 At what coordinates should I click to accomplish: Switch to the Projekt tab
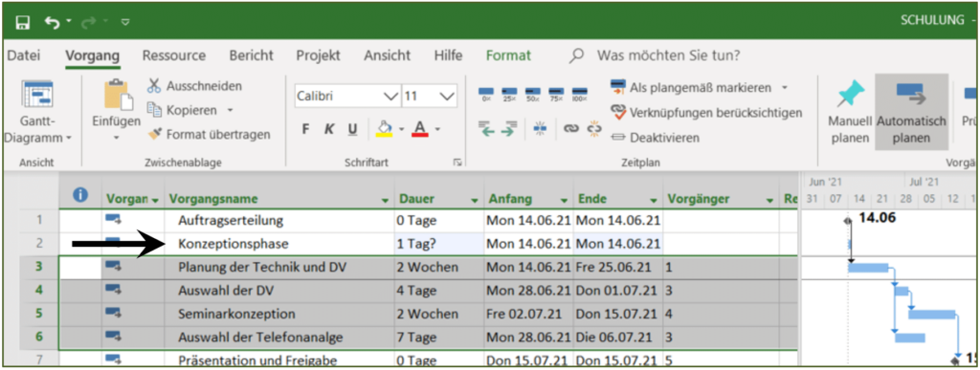coord(318,55)
